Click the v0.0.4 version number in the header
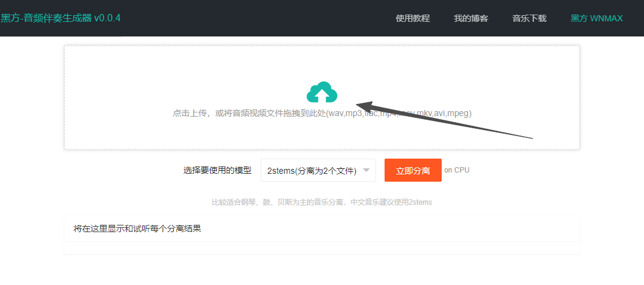Image resolution: width=644 pixels, height=285 pixels. tap(108, 18)
